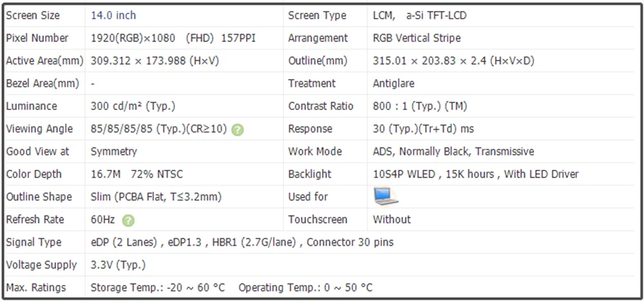Select the 3.3V voltage supply value

click(x=118, y=265)
